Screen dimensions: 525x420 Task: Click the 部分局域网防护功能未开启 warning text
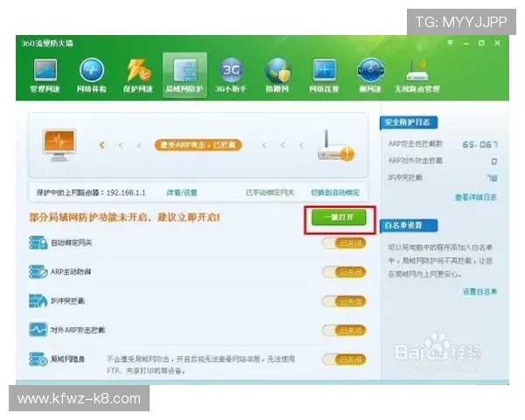click(x=124, y=217)
